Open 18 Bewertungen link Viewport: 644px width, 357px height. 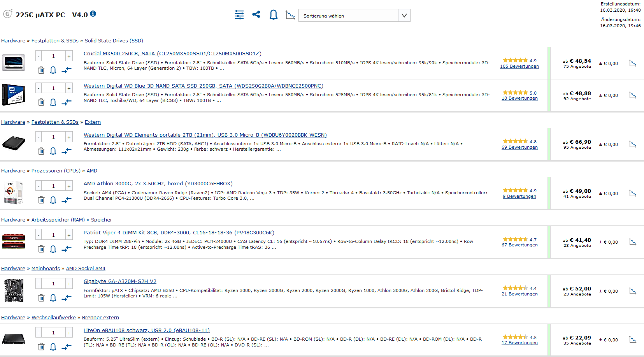point(519,98)
